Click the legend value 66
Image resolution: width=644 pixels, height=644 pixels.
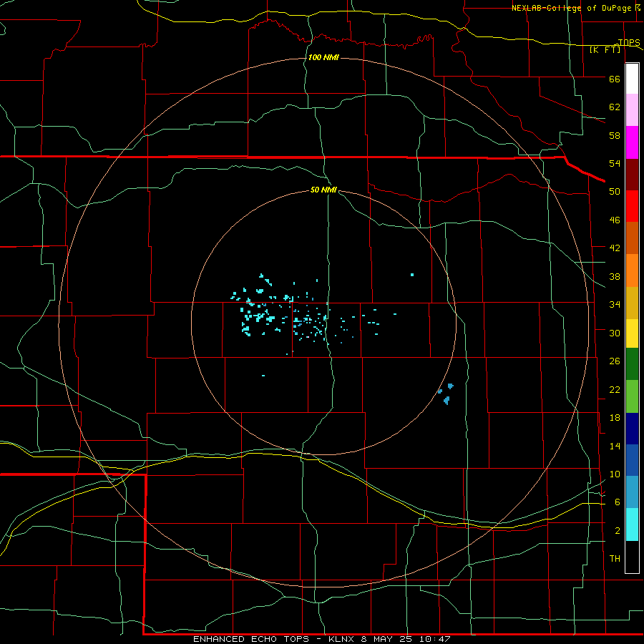615,79
